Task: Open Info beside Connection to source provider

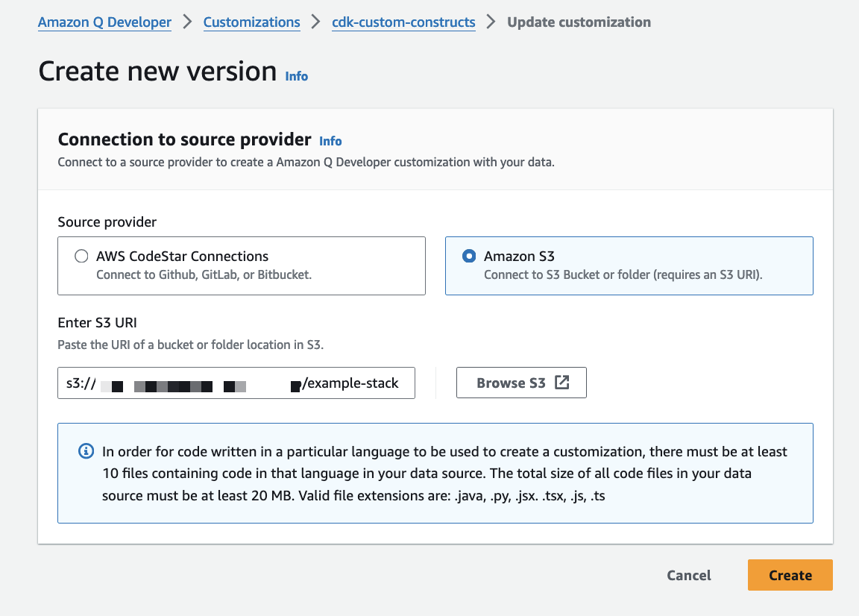Action: (x=330, y=141)
